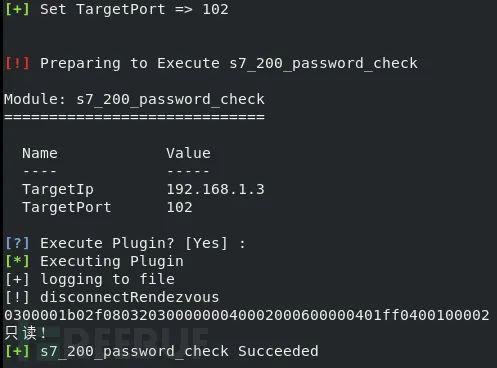Click the 192.168.1.3 TargetIp value
Screen dimensions: 497x368
pos(215,189)
